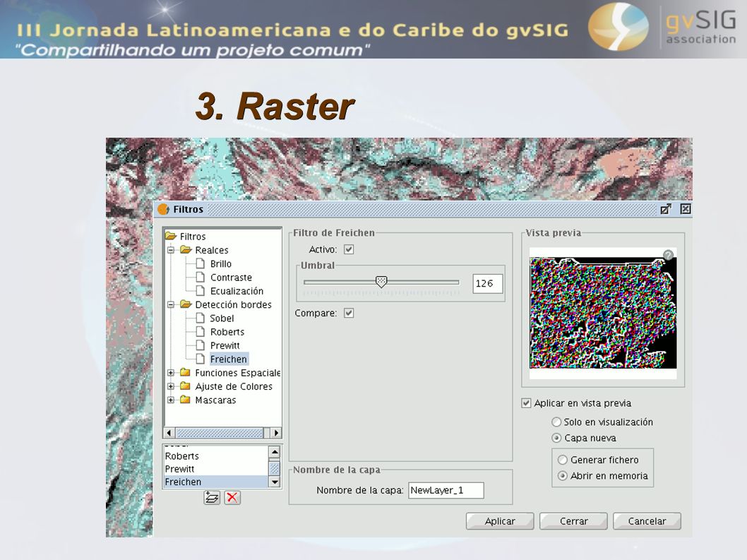This screenshot has width=747, height=560.
Task: Select Capa nueva radio button
Action: (556, 438)
